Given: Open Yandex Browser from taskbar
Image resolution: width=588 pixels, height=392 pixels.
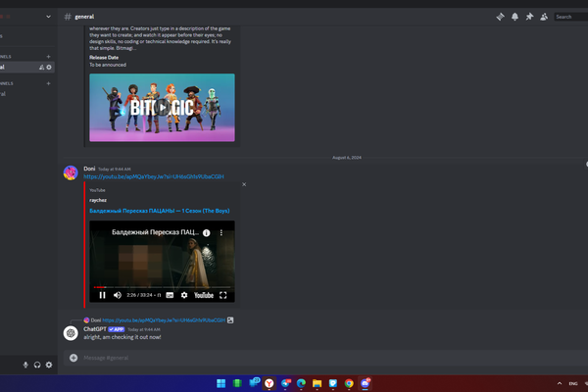Looking at the screenshot, I should coord(269,383).
